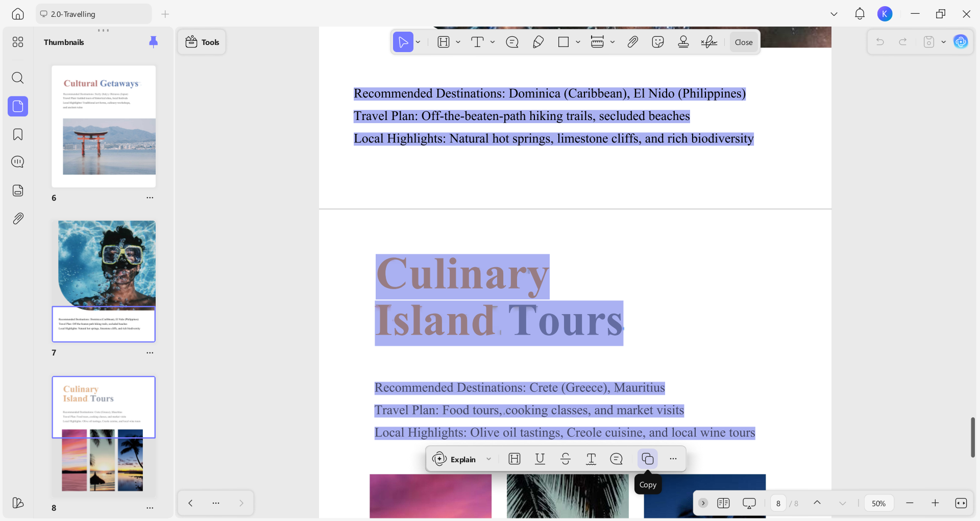The height and width of the screenshot is (521, 980).
Task: Expand the save options dropdown arrow
Action: 944,42
